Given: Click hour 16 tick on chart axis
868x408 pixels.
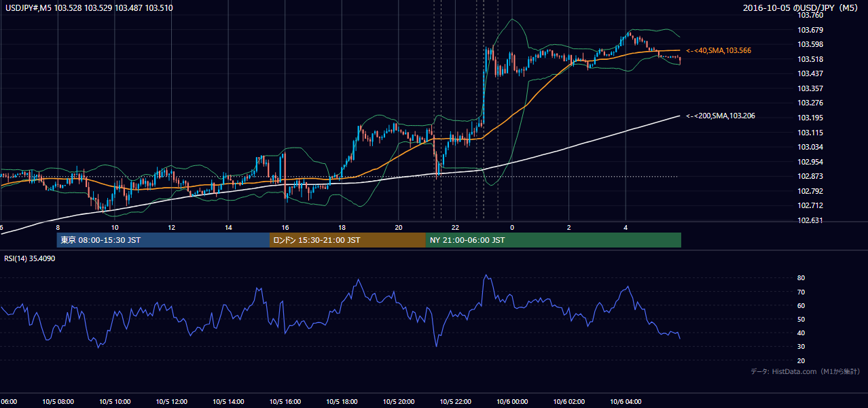Looking at the screenshot, I should point(285,227).
